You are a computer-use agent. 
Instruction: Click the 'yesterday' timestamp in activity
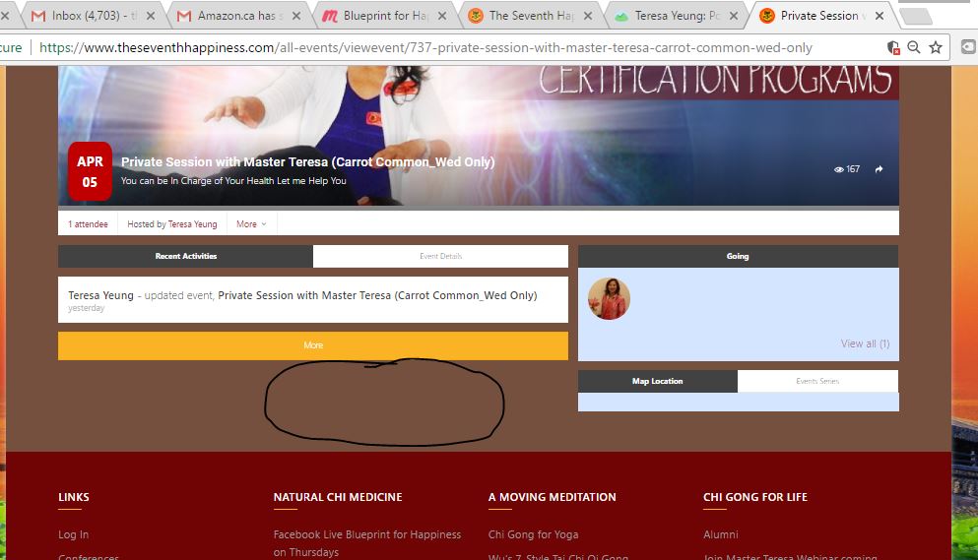[86, 308]
